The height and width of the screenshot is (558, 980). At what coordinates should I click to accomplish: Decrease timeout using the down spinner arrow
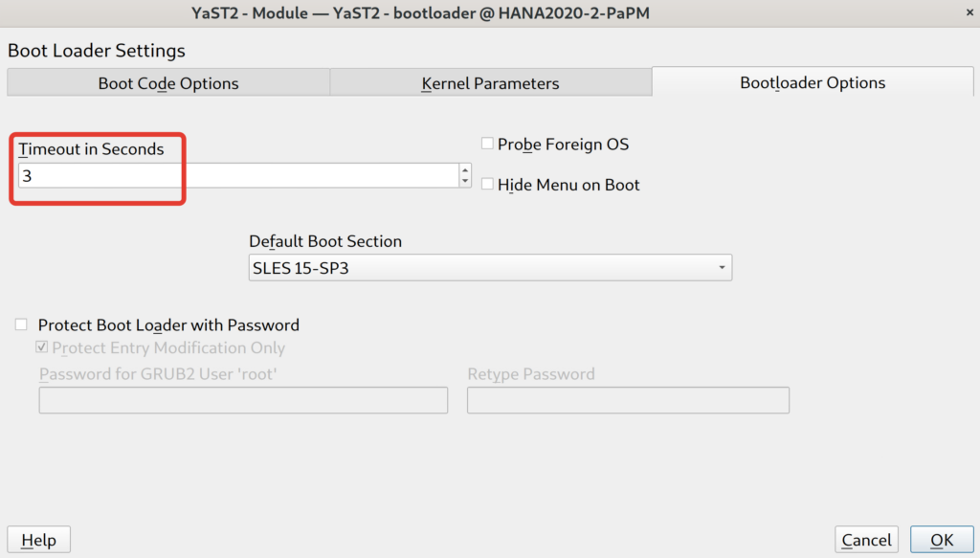click(465, 181)
